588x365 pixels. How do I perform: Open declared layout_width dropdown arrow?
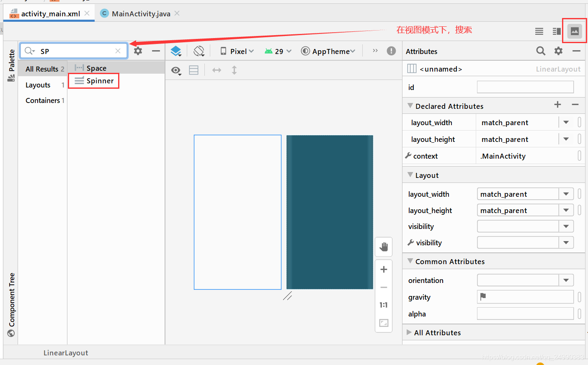pyautogui.click(x=566, y=122)
